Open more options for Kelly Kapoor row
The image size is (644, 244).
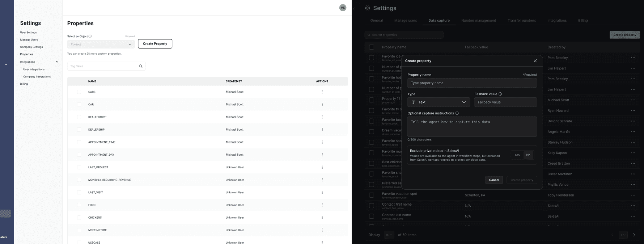pos(633,153)
